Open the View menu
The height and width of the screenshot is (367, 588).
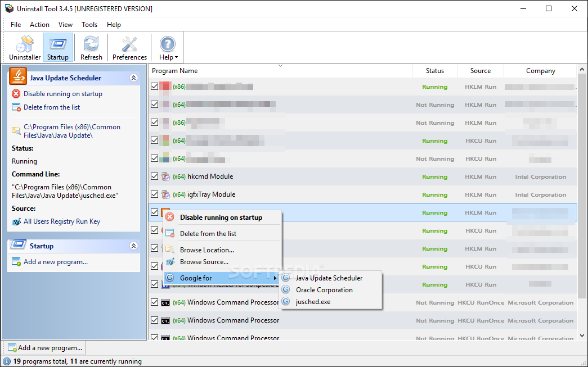[x=65, y=25]
